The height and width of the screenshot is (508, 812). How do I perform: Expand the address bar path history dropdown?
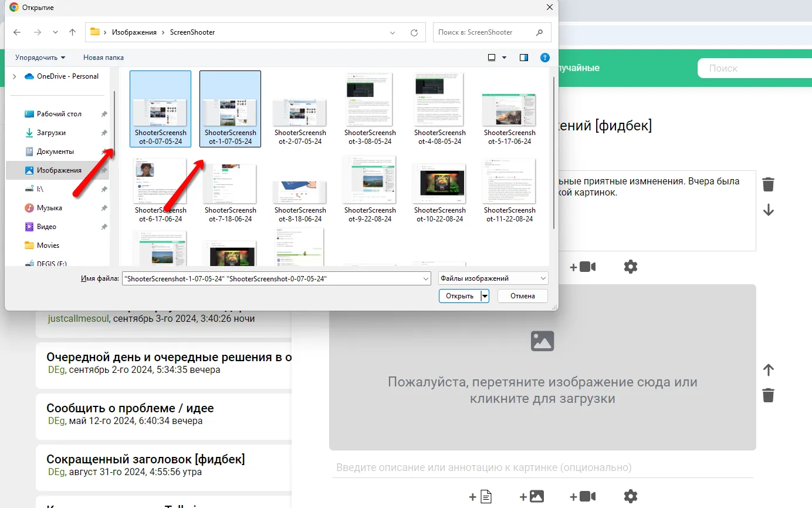tap(393, 33)
